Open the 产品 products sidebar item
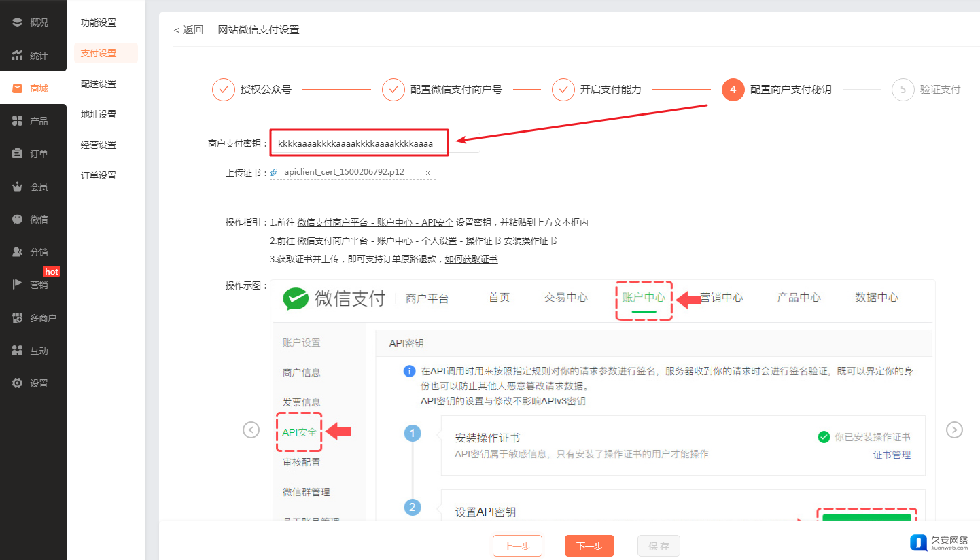Image resolution: width=980 pixels, height=560 pixels. click(33, 121)
